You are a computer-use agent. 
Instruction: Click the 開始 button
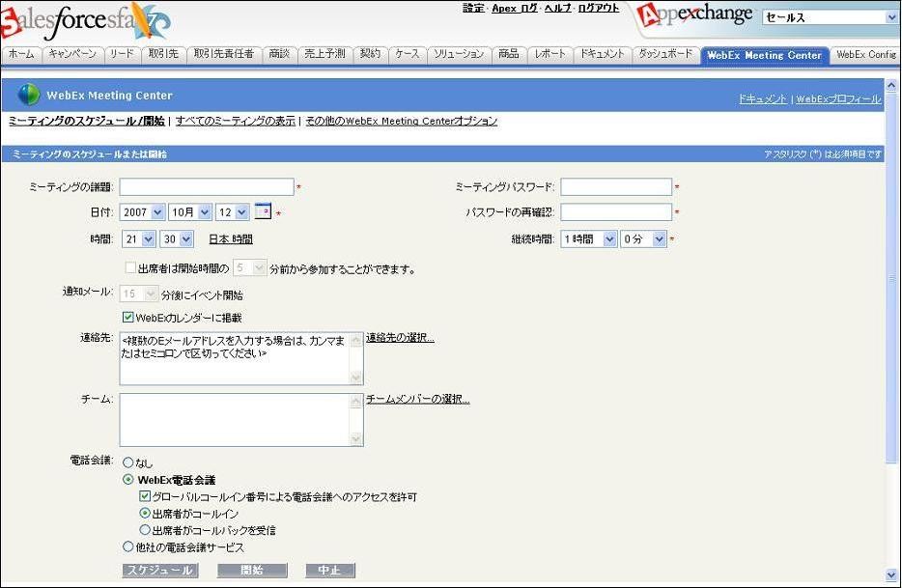click(x=252, y=570)
